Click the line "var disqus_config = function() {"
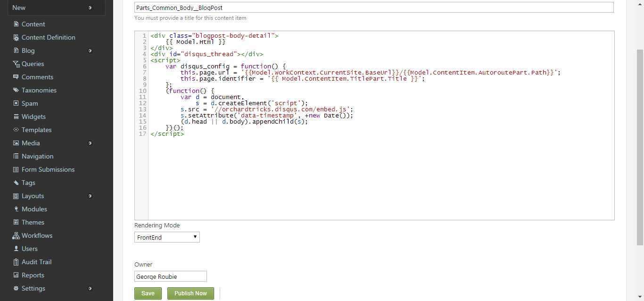644x301 pixels. pyautogui.click(x=226, y=66)
